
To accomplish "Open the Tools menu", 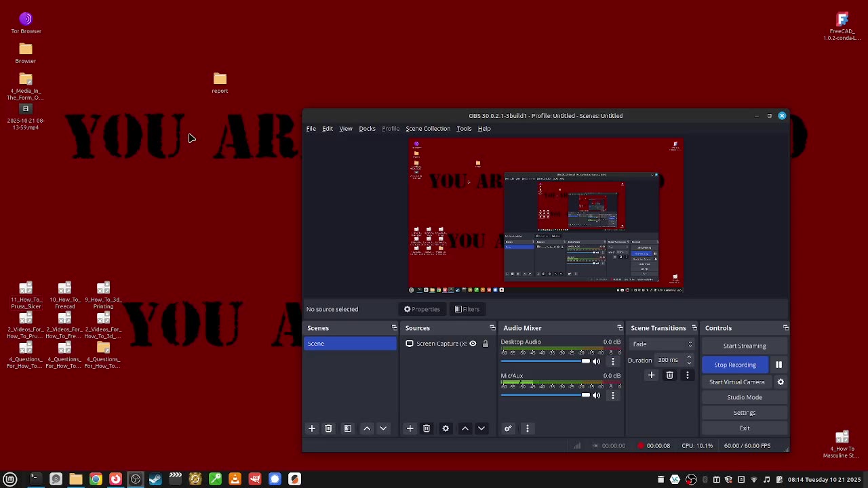I will coord(464,129).
